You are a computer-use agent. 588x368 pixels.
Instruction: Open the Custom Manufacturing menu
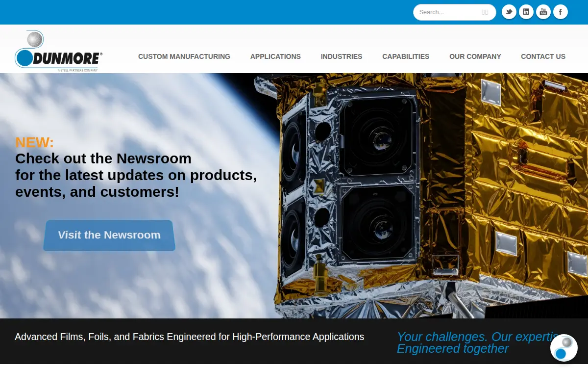click(184, 56)
